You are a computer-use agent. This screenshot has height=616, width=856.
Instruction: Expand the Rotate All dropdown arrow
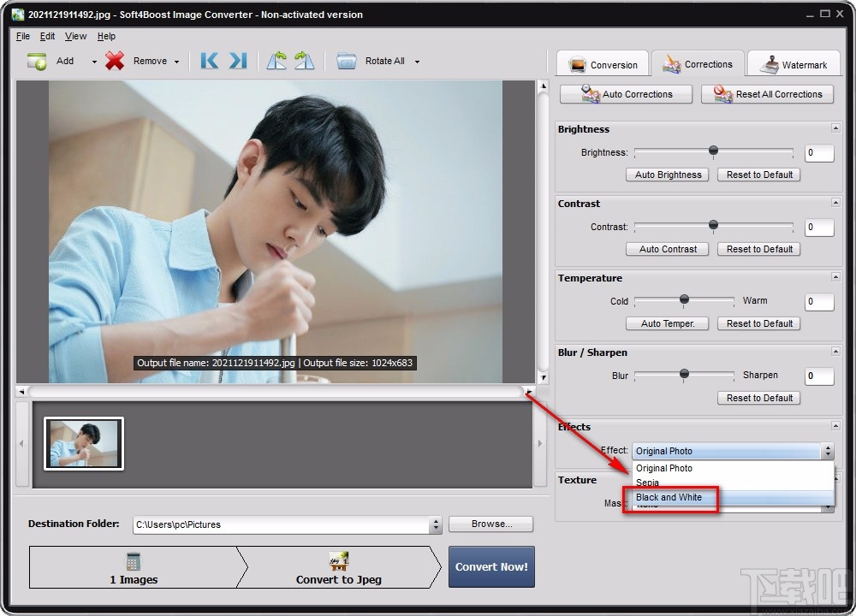417,61
